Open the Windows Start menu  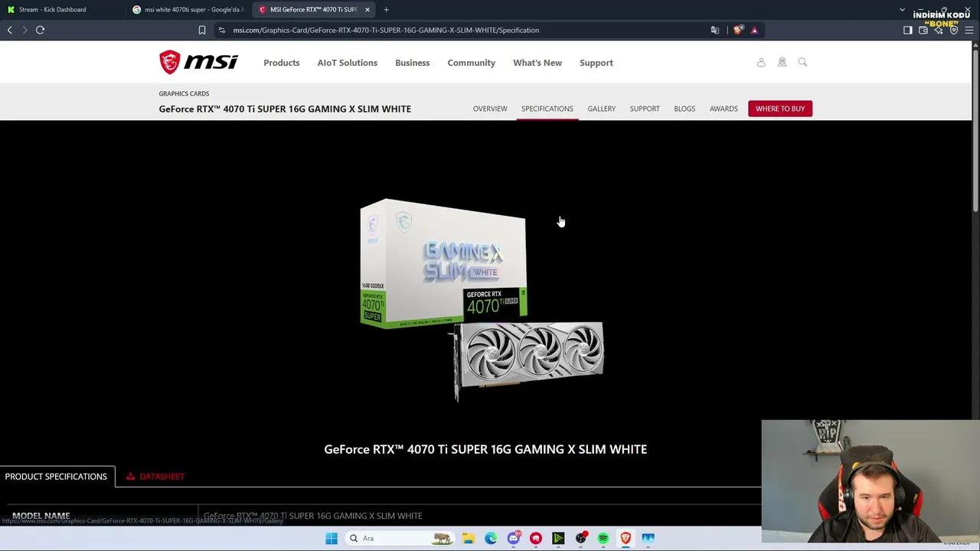(x=332, y=538)
